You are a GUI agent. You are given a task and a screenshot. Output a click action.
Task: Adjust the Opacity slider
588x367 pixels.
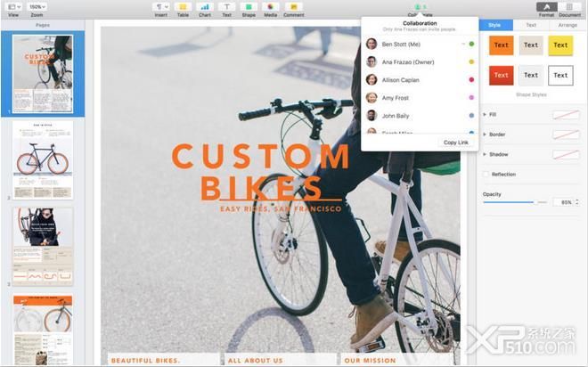click(515, 202)
